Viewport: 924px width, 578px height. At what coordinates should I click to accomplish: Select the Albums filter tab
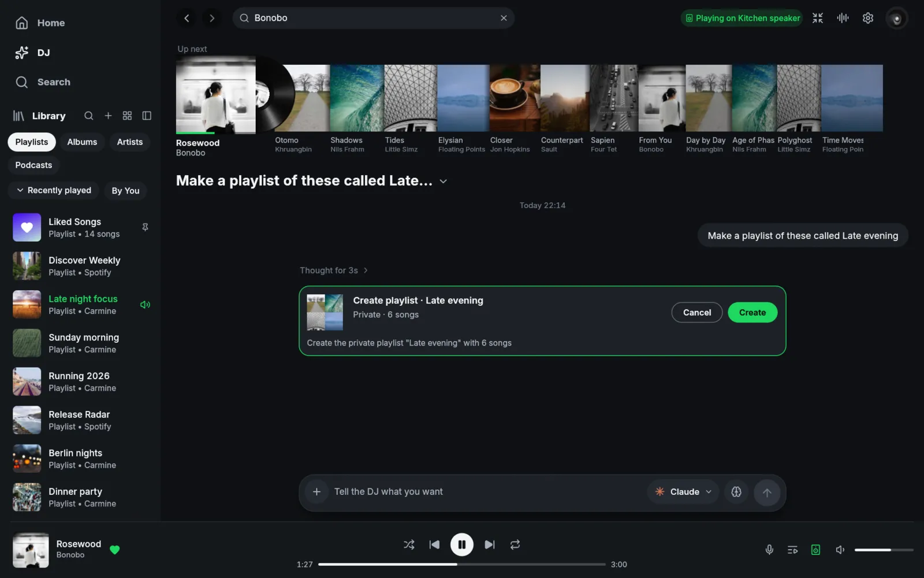82,142
